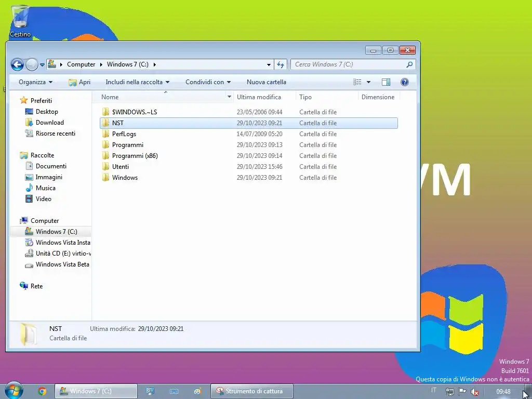Click the drive icon in address bar
The image size is (532, 399).
(x=52, y=64)
